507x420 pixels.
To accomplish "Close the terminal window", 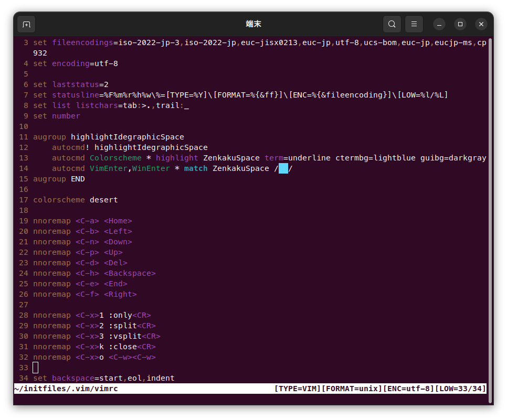I will click(481, 24).
